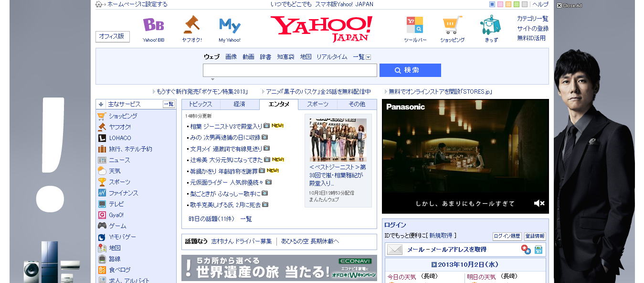Select the gray theme color swatch
Viewport: 644px width, 283px height.
tap(525, 4)
